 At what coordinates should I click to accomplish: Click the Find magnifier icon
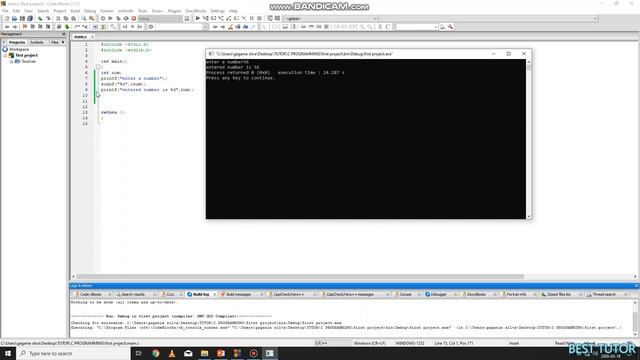click(x=84, y=18)
